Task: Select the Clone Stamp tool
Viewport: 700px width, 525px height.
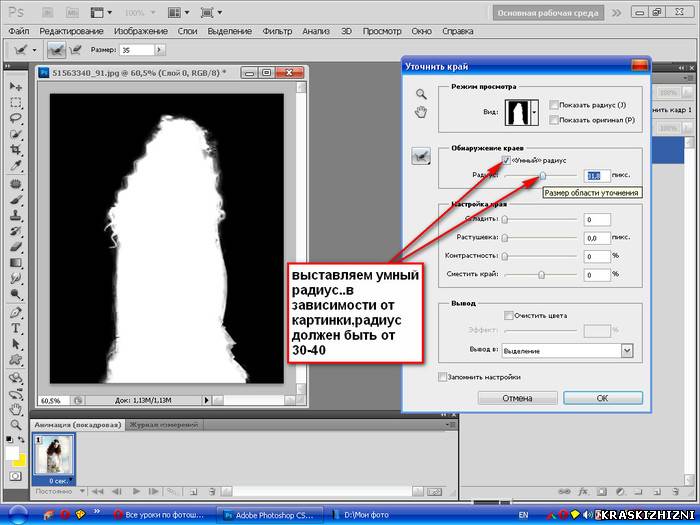Action: pos(16,216)
